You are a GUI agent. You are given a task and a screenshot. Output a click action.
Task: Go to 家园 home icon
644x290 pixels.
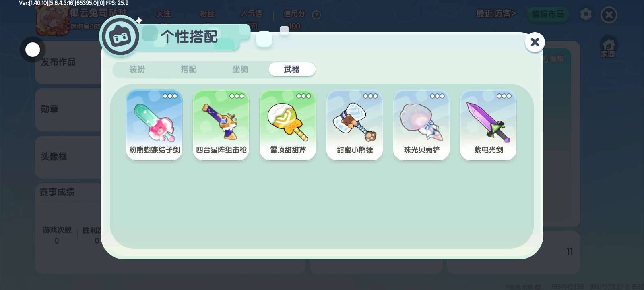coord(608,47)
